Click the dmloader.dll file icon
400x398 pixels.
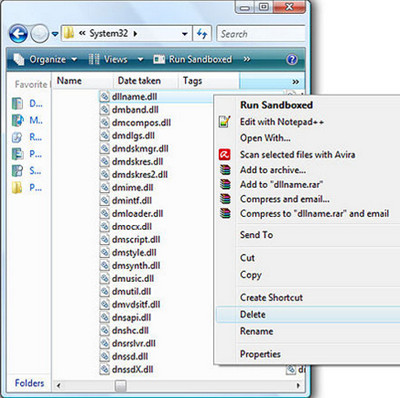[x=105, y=214]
